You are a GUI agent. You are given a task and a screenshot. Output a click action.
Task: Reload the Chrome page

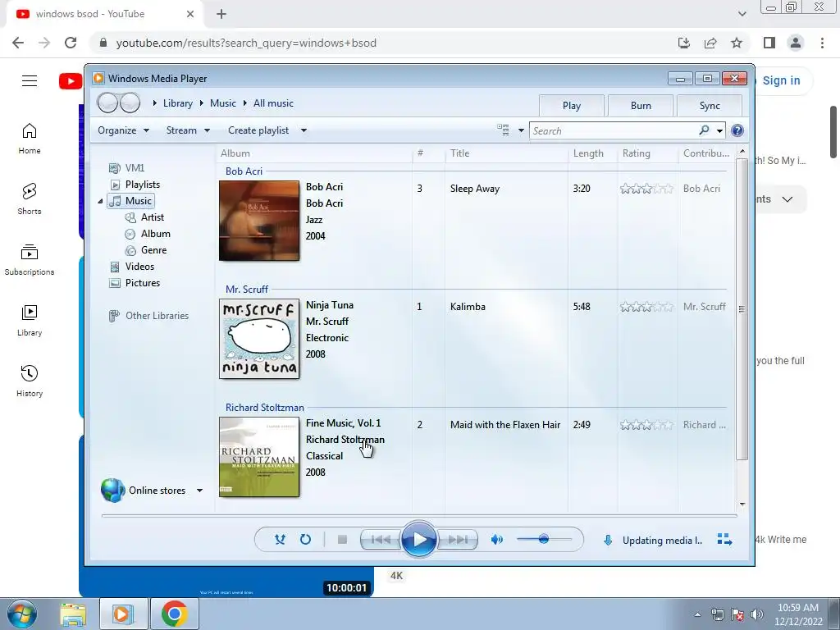pyautogui.click(x=71, y=43)
